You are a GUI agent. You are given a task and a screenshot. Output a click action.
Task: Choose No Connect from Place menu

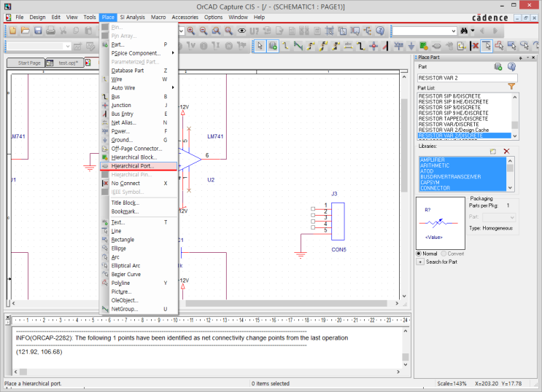tap(139, 184)
